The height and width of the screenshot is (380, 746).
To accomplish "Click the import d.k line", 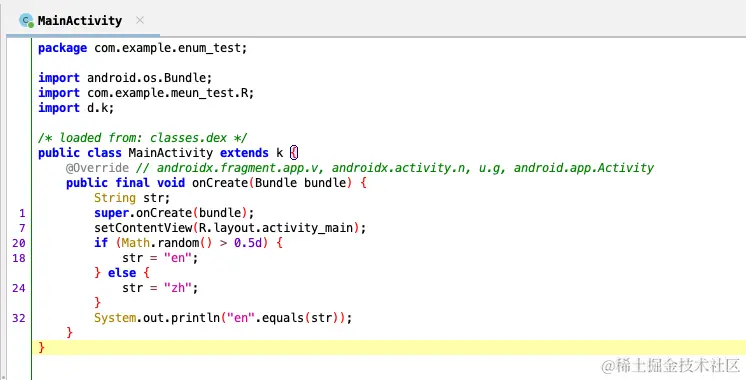I will tap(76, 108).
